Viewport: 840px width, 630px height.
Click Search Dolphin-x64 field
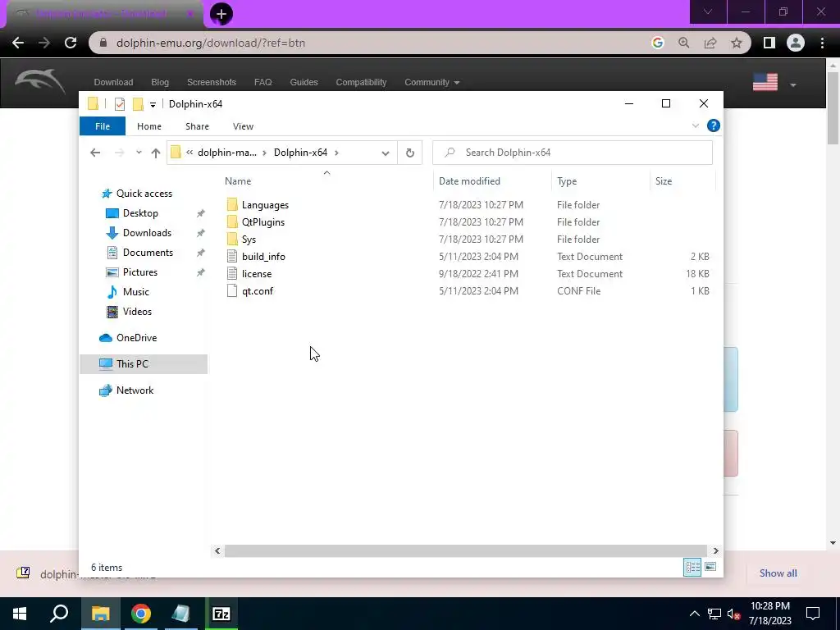pos(572,153)
